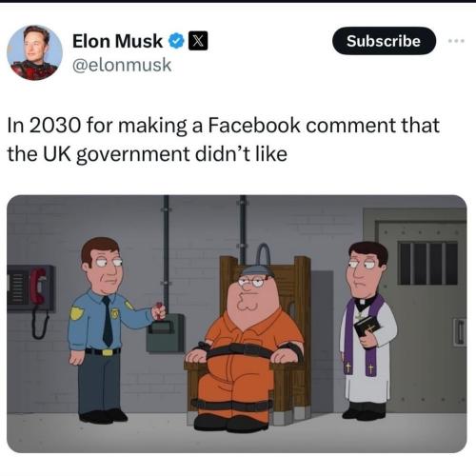This screenshot has width=476, height=476.
Task: Click the tweet text about 2030 Facebook comment
Action: point(223,139)
